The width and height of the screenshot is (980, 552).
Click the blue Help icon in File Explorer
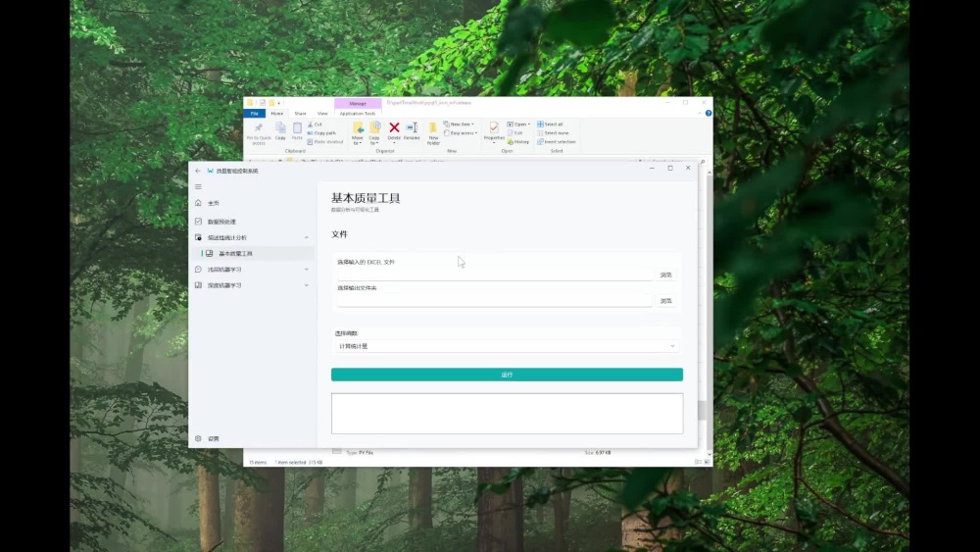pyautogui.click(x=709, y=113)
